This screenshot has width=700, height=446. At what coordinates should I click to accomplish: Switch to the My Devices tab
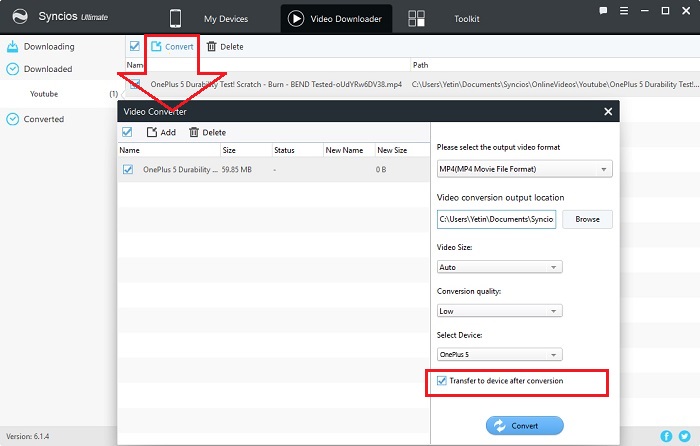coord(226,19)
